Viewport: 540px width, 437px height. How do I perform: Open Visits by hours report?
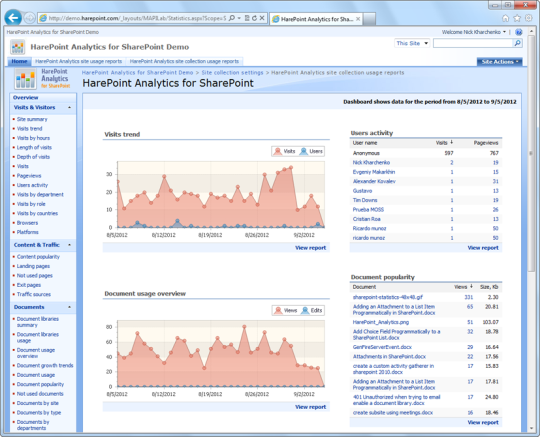point(33,138)
